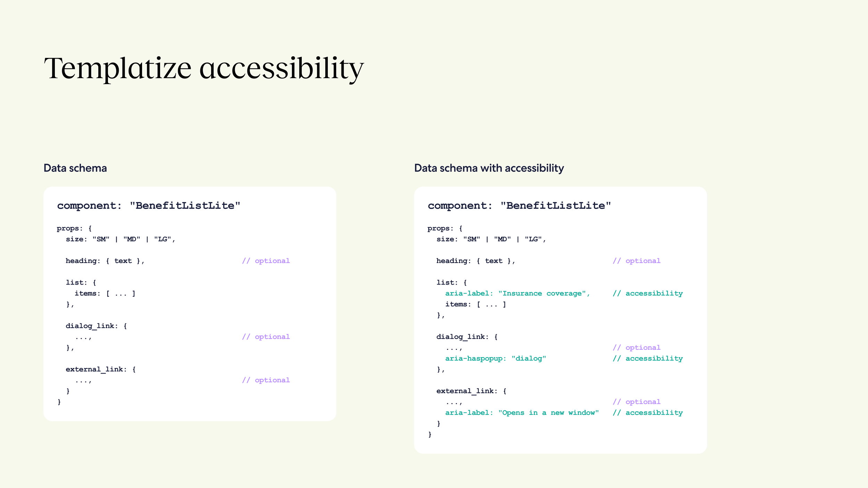Click the 'heading: { text },' line in right card
Image resolution: width=868 pixels, height=488 pixels.
476,261
